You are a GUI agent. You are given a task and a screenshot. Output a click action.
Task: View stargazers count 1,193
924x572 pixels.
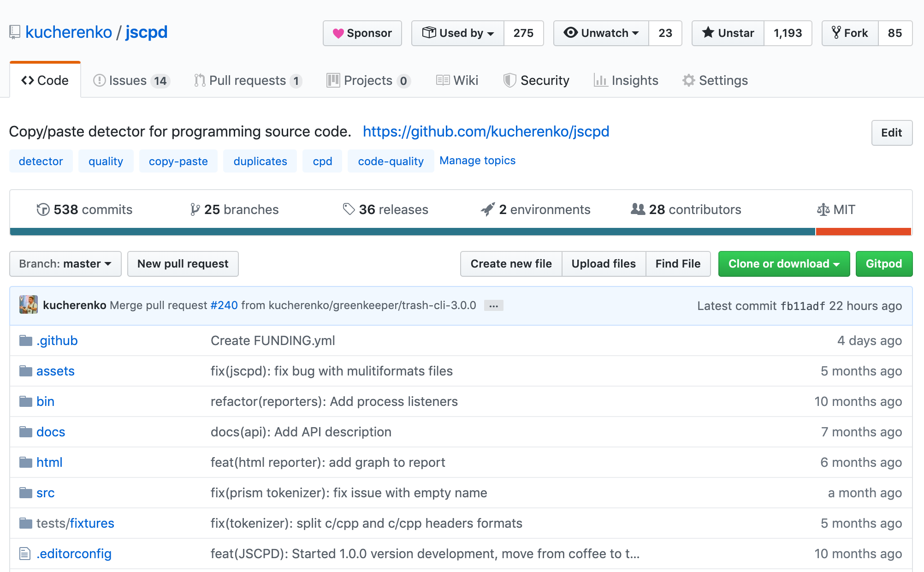(788, 33)
